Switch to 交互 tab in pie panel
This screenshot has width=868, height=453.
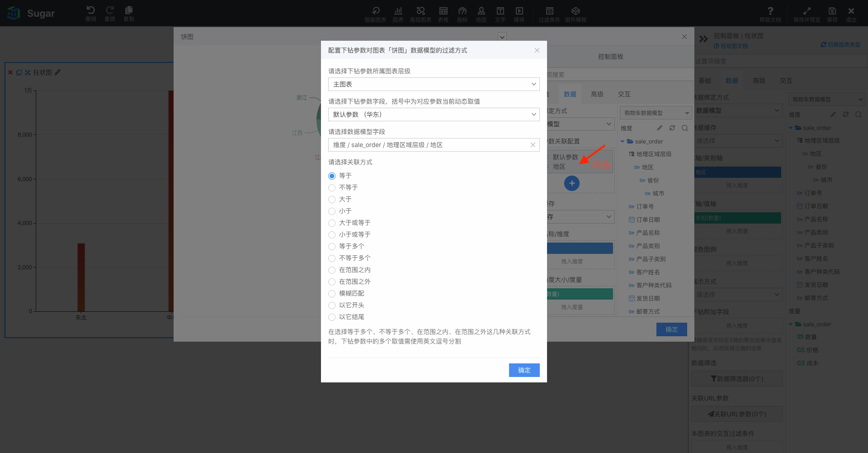point(624,94)
